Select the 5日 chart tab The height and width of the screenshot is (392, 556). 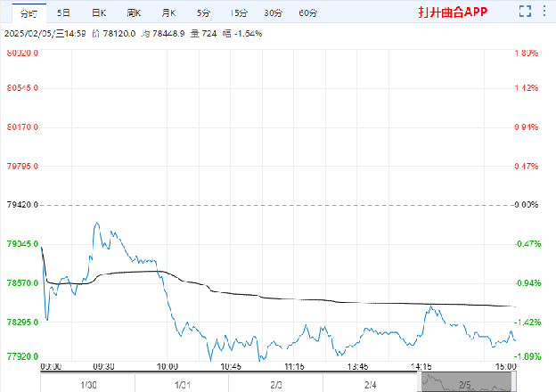tap(64, 13)
